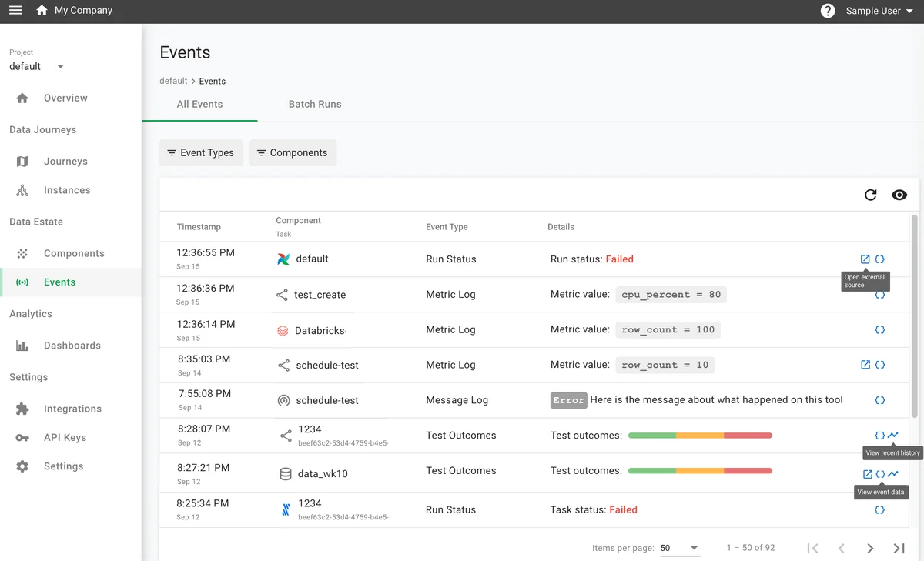Viewport: 924px width, 561px height.
Task: Go to next page of events
Action: point(870,548)
